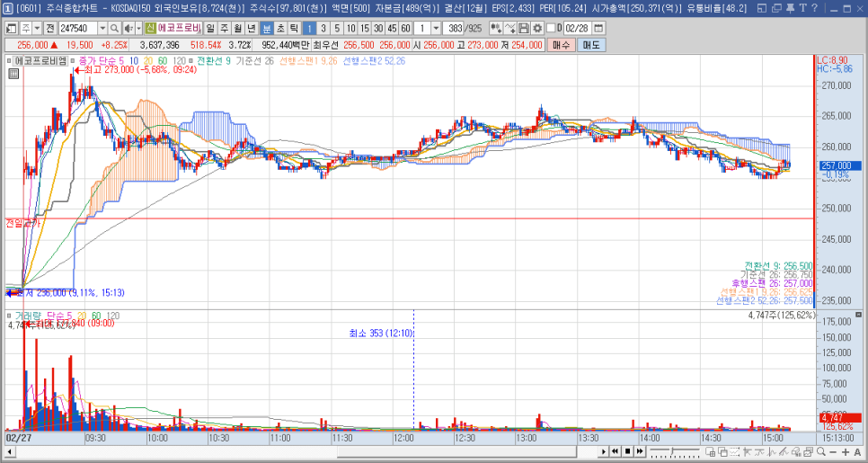Viewport: 868px width, 463px height.
Task: Play chart replay
Action: (x=604, y=451)
